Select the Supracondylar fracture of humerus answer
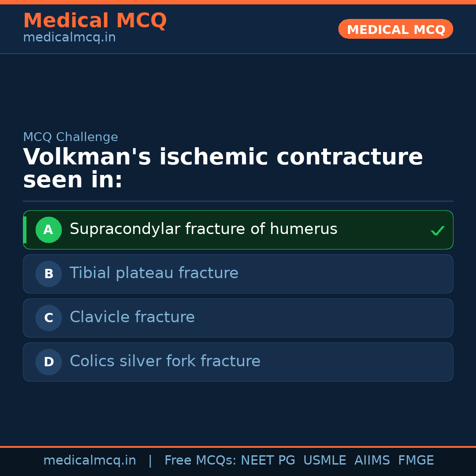 coord(203,229)
